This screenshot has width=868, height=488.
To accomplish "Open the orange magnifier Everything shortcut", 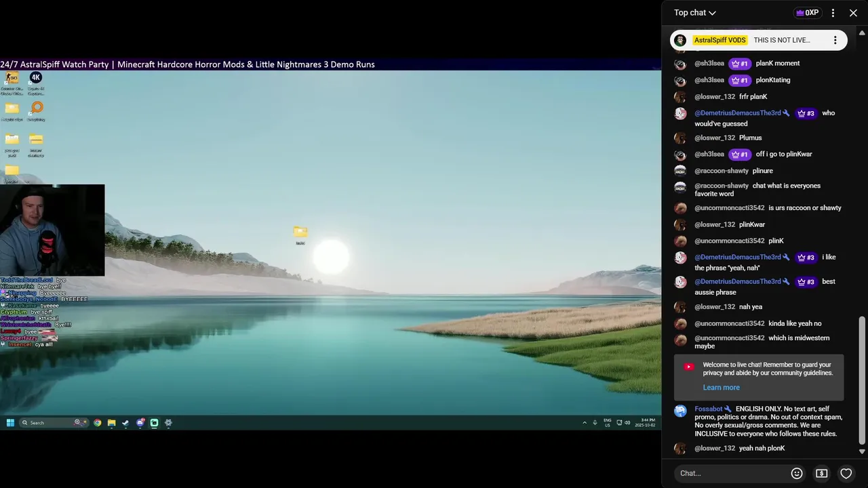I will click(37, 111).
